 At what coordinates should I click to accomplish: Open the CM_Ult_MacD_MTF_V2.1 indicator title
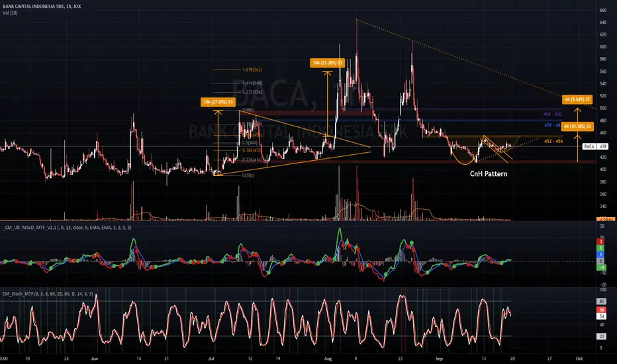click(68, 228)
